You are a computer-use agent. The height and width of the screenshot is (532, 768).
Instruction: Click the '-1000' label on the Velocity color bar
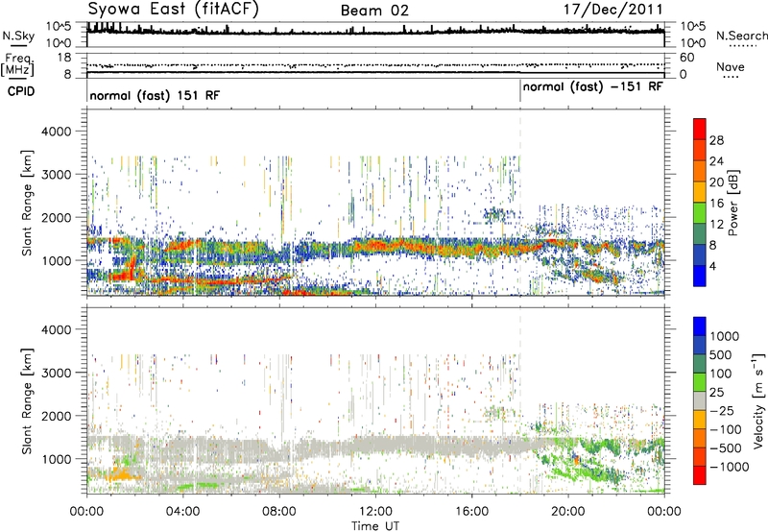coord(729,467)
